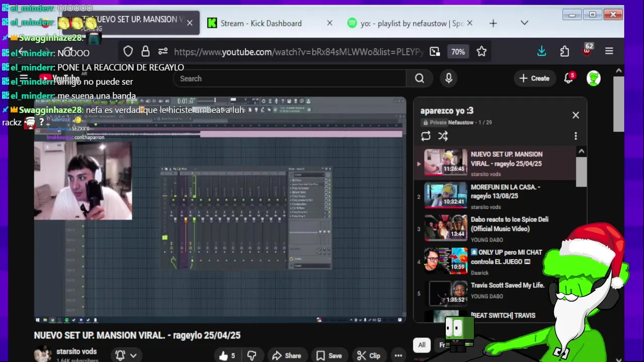Viewport: 644px width, 362px height.
Task: Open starsito vods channel link
Action: [76, 351]
